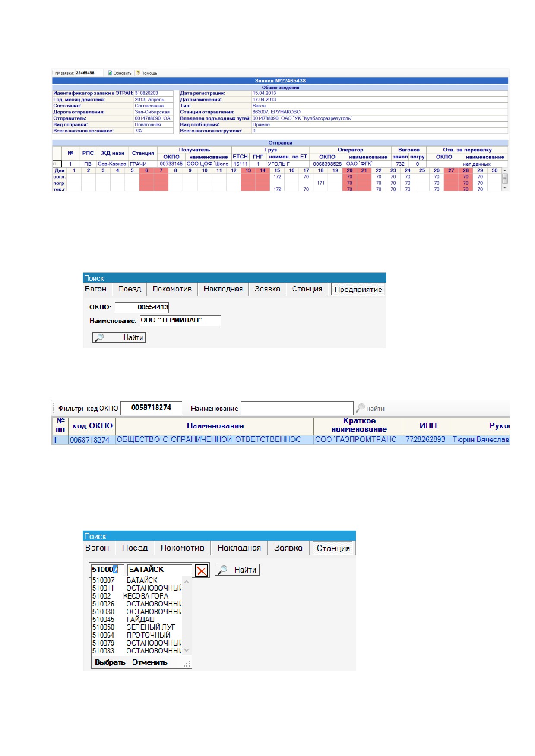Click the ИНН column header
535x756 pixels.
point(427,426)
